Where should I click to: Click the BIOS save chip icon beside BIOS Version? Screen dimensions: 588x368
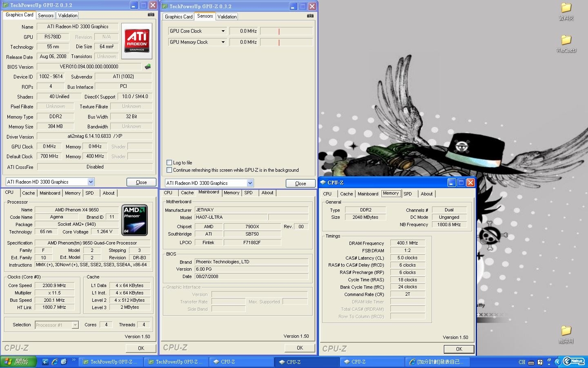pyautogui.click(x=147, y=67)
